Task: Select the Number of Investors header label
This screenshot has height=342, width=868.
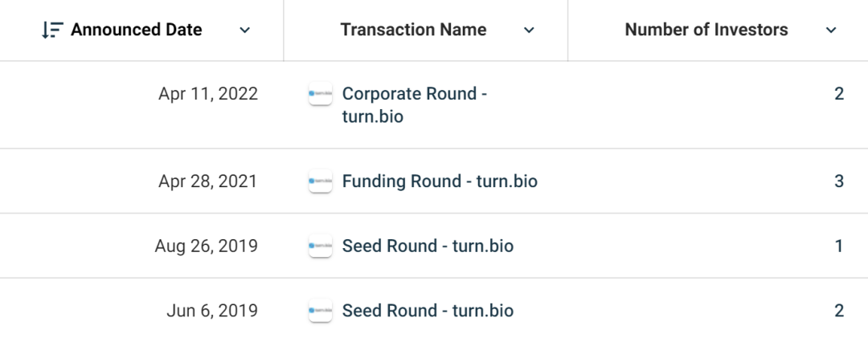Action: [x=706, y=30]
